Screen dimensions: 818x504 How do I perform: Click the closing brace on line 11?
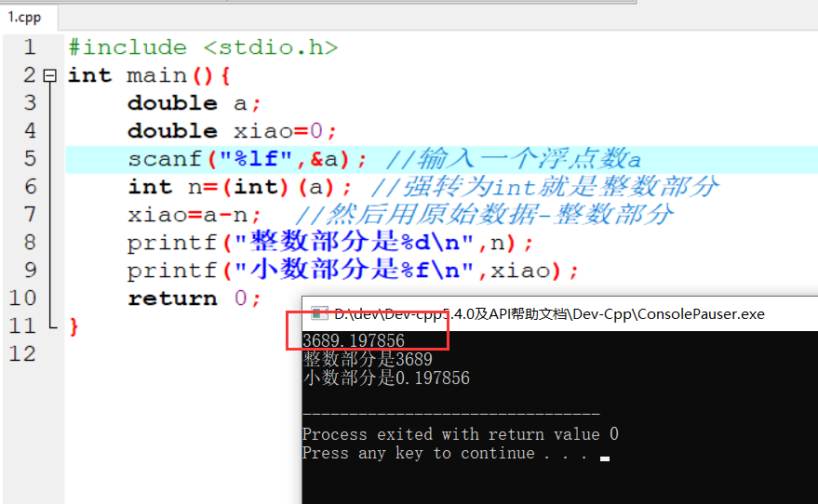[x=74, y=326]
